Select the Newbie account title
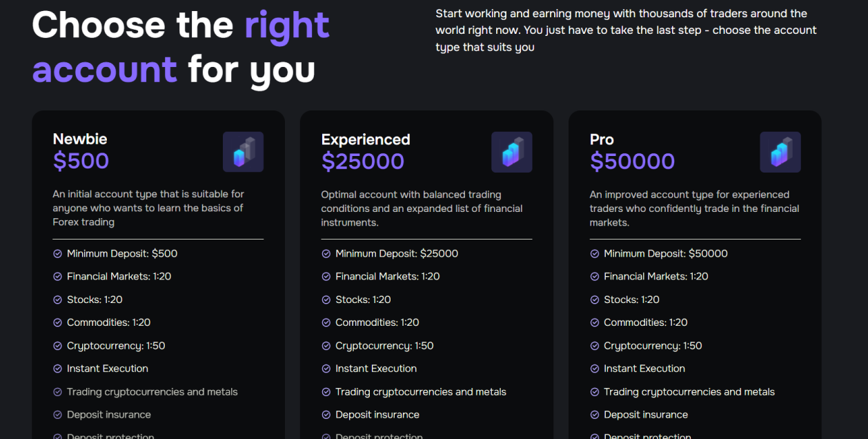868x439 pixels. pyautogui.click(x=80, y=139)
